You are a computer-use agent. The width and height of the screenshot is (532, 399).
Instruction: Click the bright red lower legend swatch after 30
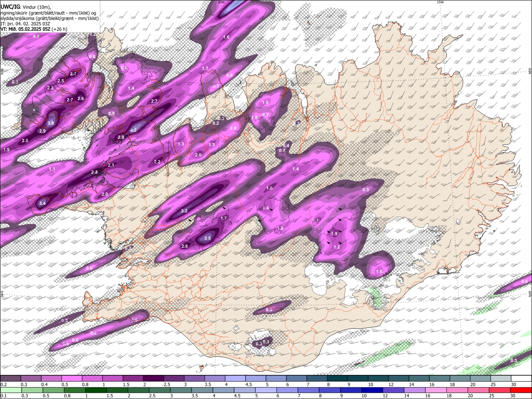pos(520,390)
